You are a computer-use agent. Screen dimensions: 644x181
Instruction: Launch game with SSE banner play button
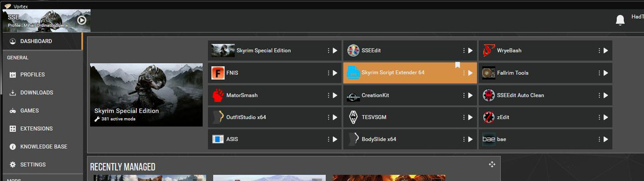82,20
